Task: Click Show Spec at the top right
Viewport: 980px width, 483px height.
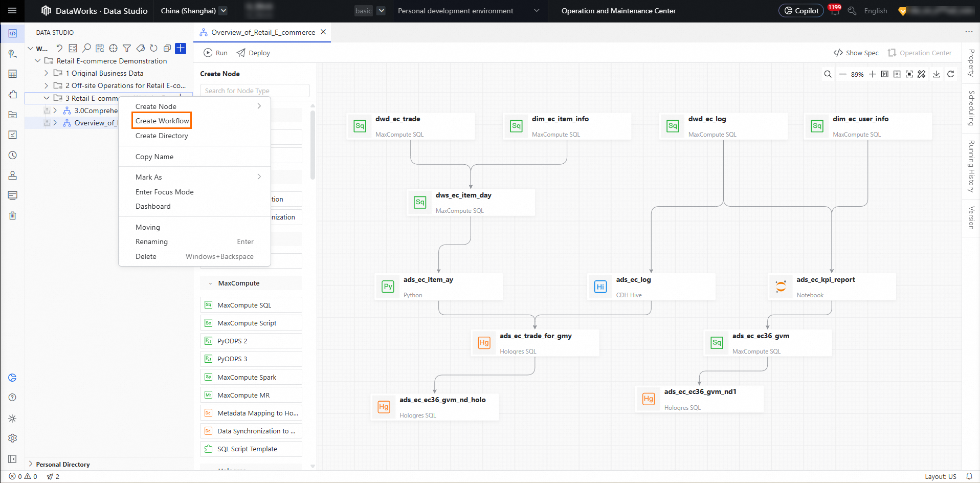Action: (x=855, y=53)
